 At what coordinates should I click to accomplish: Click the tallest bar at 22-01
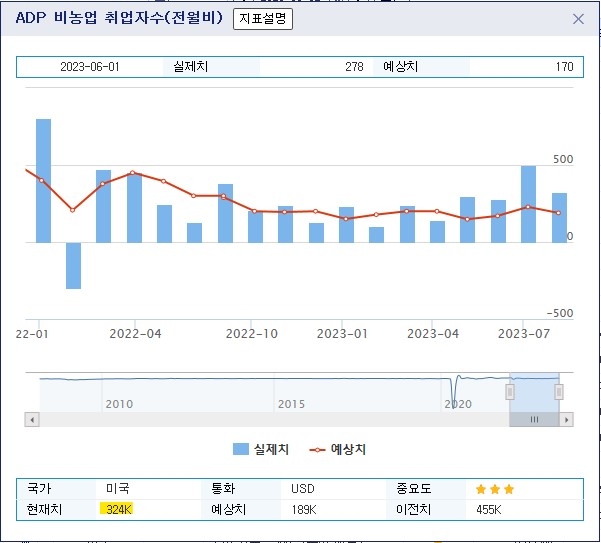(43, 180)
